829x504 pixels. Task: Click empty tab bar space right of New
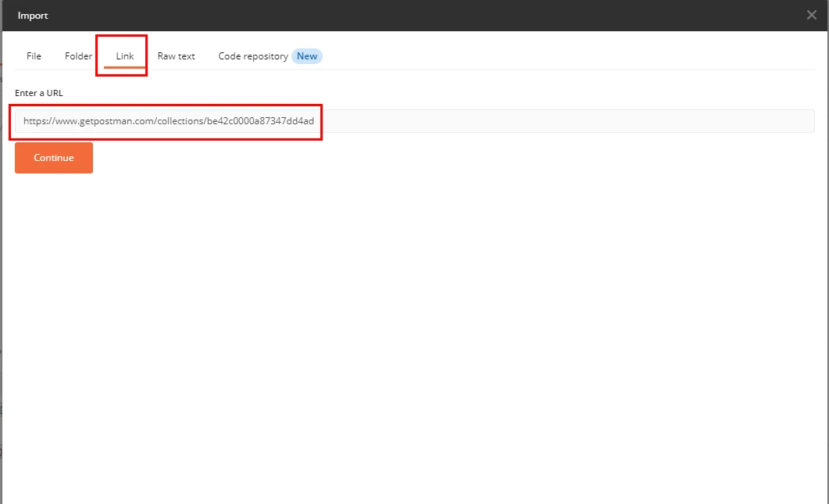[x=547, y=56]
